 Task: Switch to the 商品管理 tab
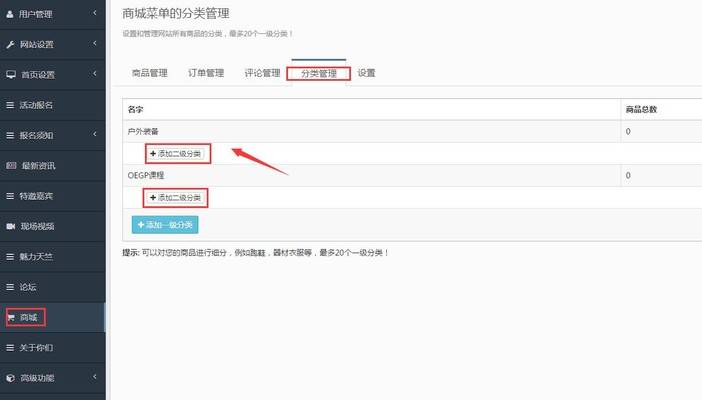tap(149, 73)
